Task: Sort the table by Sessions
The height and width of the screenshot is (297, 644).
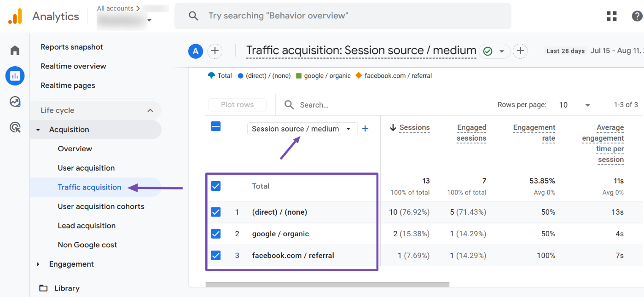Action: pyautogui.click(x=414, y=127)
